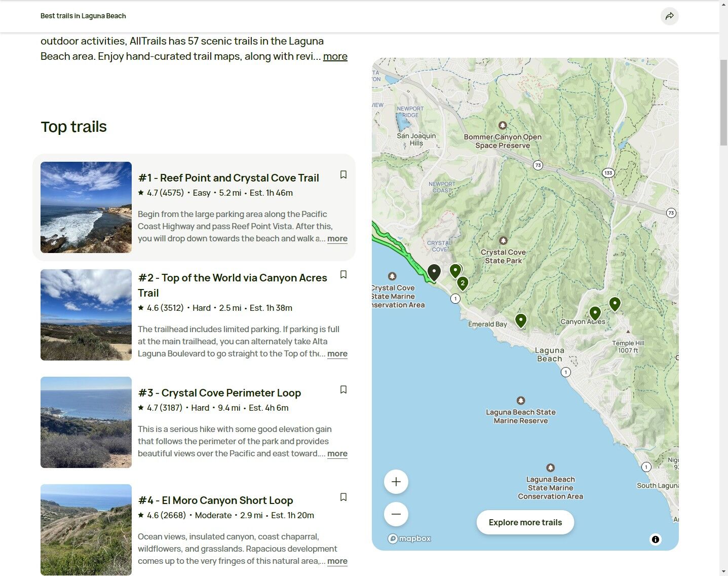
Task: Open the map attribution info icon
Action: (656, 539)
